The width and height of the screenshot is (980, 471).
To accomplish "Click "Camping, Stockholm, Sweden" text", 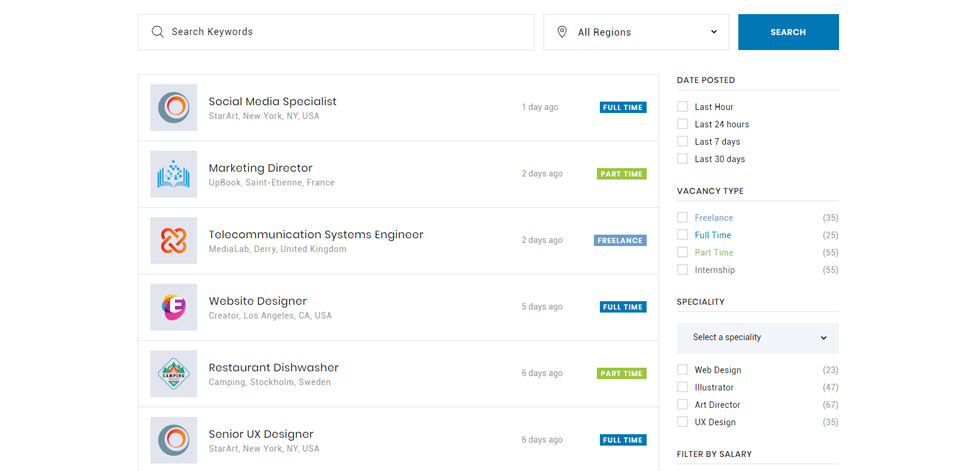I will point(270,382).
